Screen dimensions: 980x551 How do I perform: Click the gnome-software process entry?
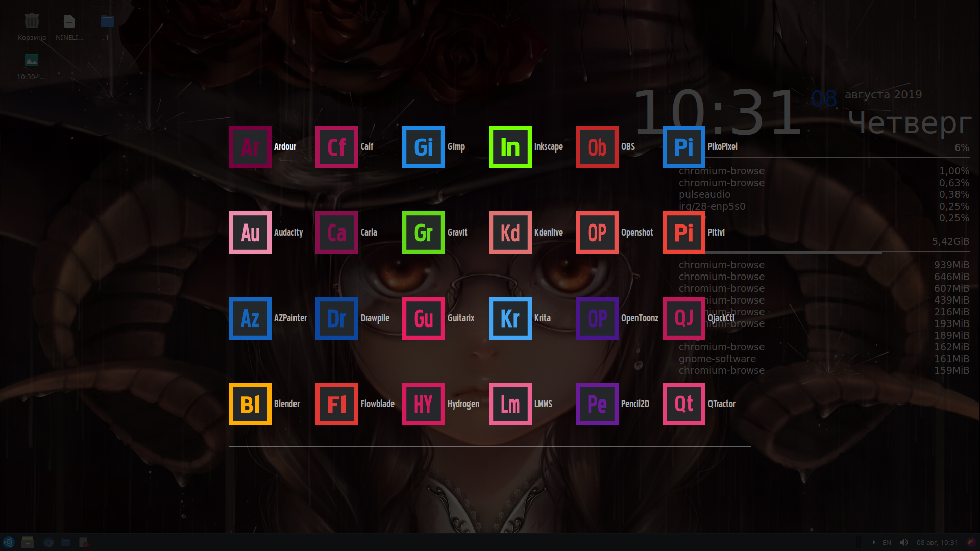[717, 359]
